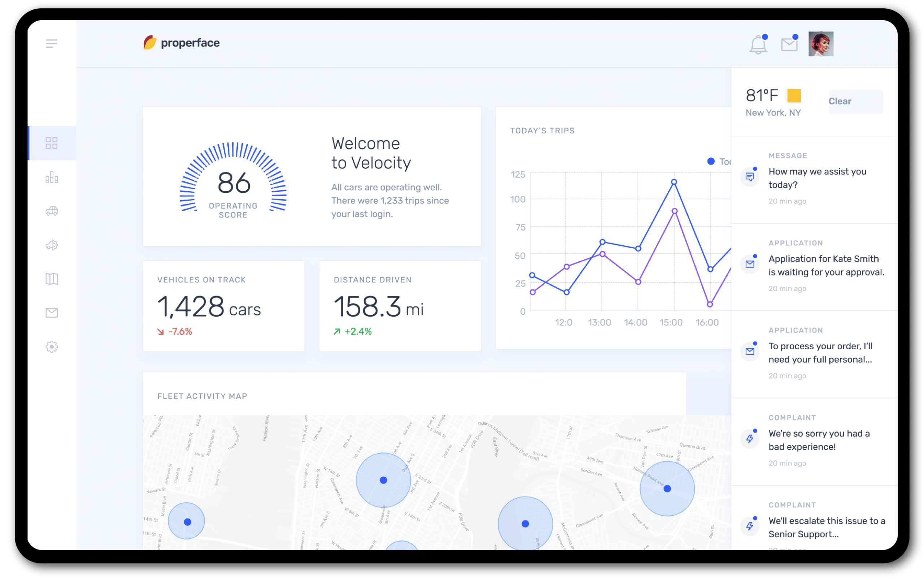The height and width of the screenshot is (586, 924).
Task: Open the engine maintenance sidebar icon
Action: (x=51, y=245)
